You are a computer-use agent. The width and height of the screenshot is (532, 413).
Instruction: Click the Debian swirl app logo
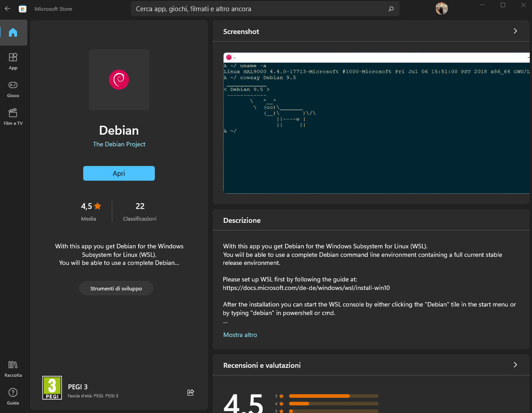point(119,80)
